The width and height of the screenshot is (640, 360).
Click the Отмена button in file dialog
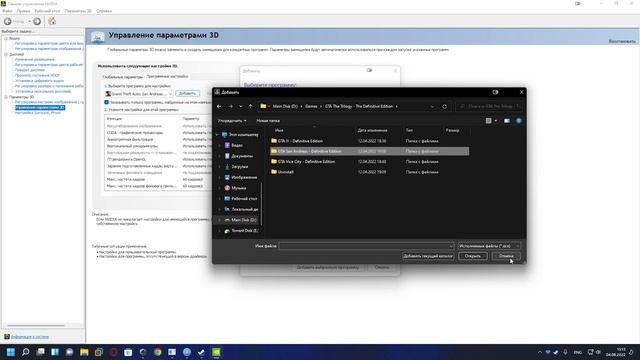pos(506,256)
